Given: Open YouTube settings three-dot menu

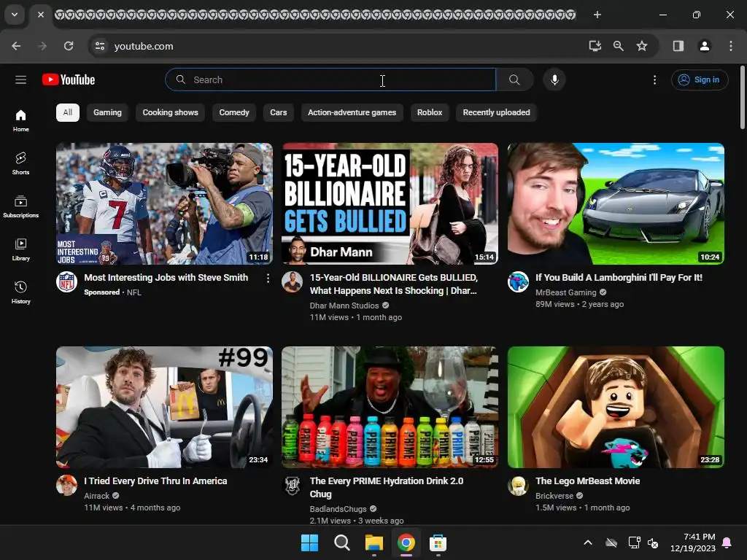Looking at the screenshot, I should (654, 79).
